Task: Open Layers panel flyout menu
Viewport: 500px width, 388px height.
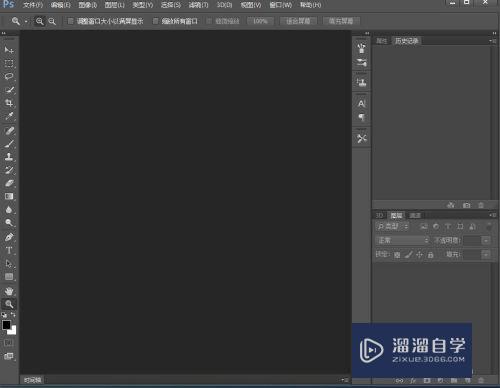Action: point(492,215)
